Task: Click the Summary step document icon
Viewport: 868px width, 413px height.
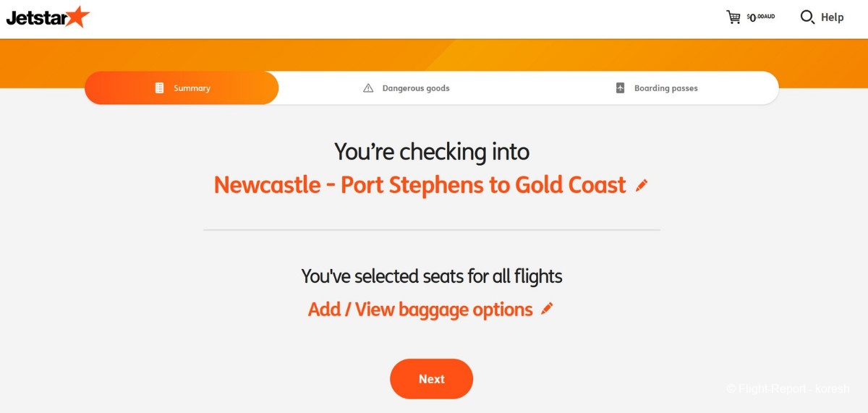Action: point(160,88)
